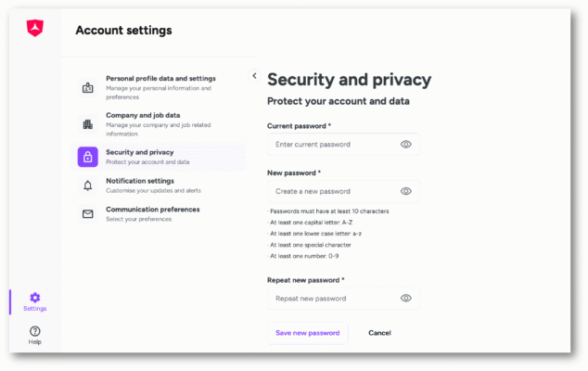Click the company building icon

click(x=88, y=123)
